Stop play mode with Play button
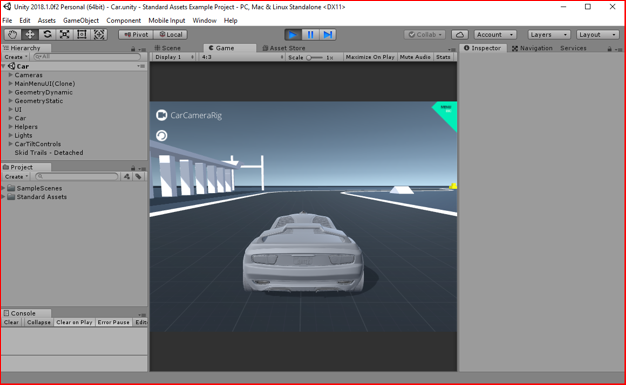The width and height of the screenshot is (626, 385). click(x=293, y=35)
